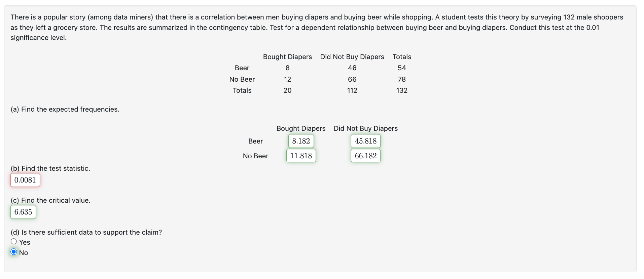Image resolution: width=644 pixels, height=279 pixels.
Task: Click the 'No' option label text
Action: (24, 253)
